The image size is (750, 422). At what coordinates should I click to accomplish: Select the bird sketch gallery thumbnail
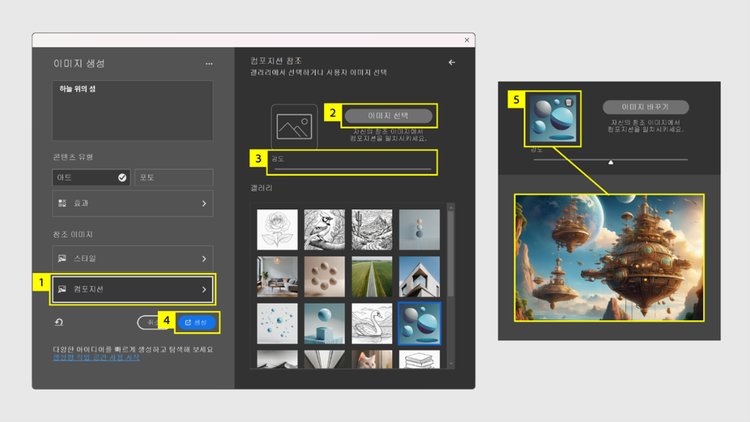tap(324, 229)
